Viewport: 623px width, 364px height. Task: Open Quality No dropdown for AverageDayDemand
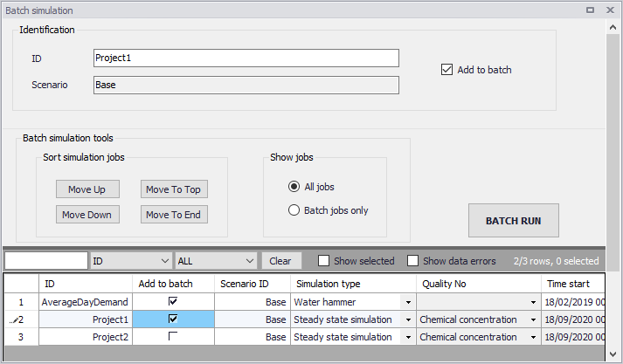coord(533,303)
